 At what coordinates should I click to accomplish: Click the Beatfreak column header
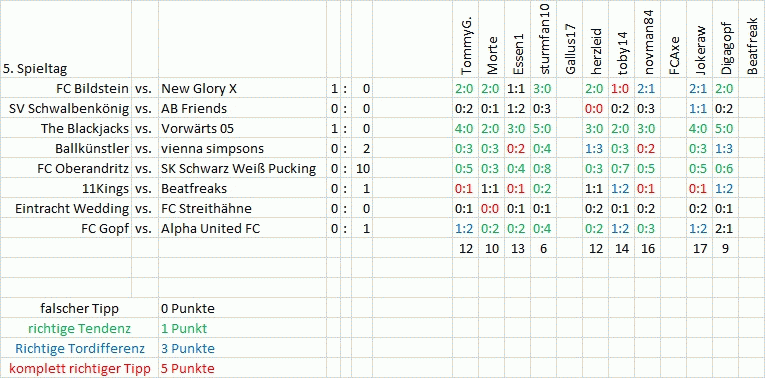752,40
